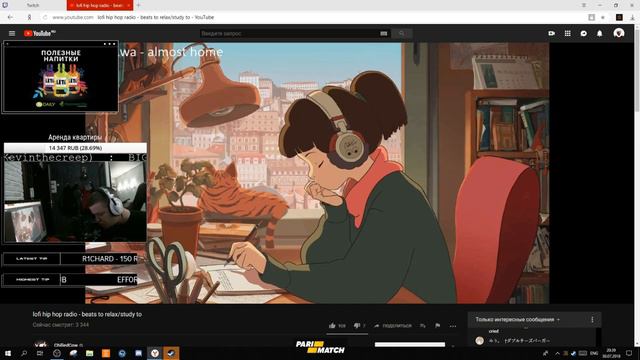This screenshot has width=640, height=360.
Task: Switch to the Twitch browser tab
Action: [x=33, y=5]
